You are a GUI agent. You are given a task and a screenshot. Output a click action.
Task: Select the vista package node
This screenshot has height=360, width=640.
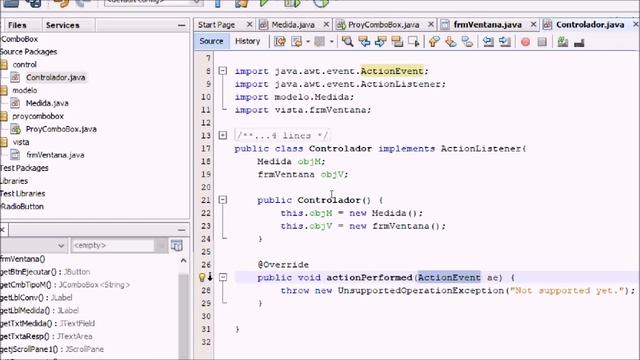20,142
